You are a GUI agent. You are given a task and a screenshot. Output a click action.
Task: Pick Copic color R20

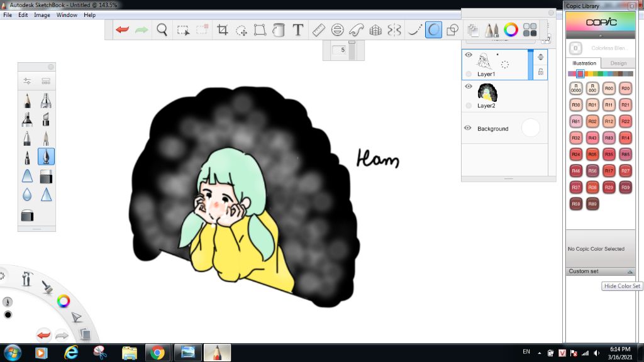[625, 88]
